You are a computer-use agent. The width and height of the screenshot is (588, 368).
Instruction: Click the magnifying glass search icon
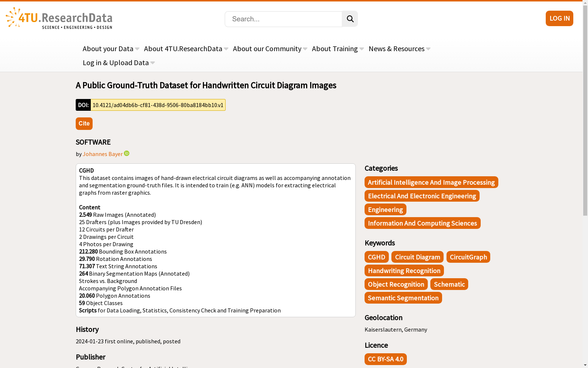[350, 19]
